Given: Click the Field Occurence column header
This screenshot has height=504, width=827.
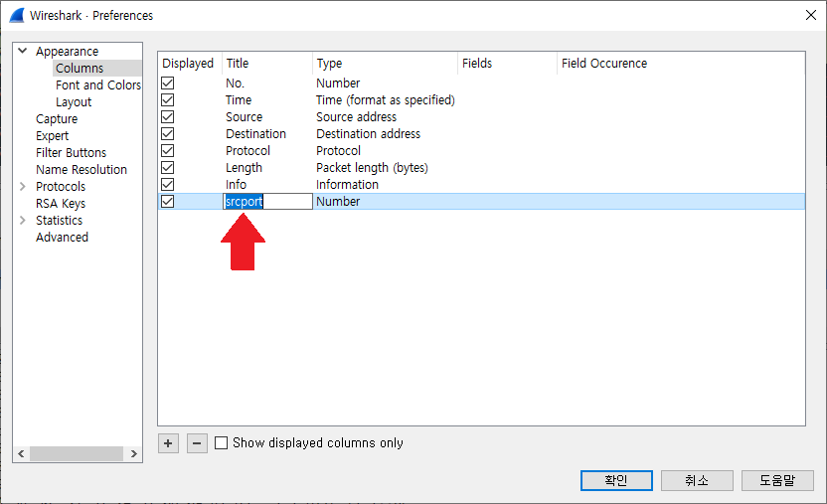Looking at the screenshot, I should [x=681, y=63].
